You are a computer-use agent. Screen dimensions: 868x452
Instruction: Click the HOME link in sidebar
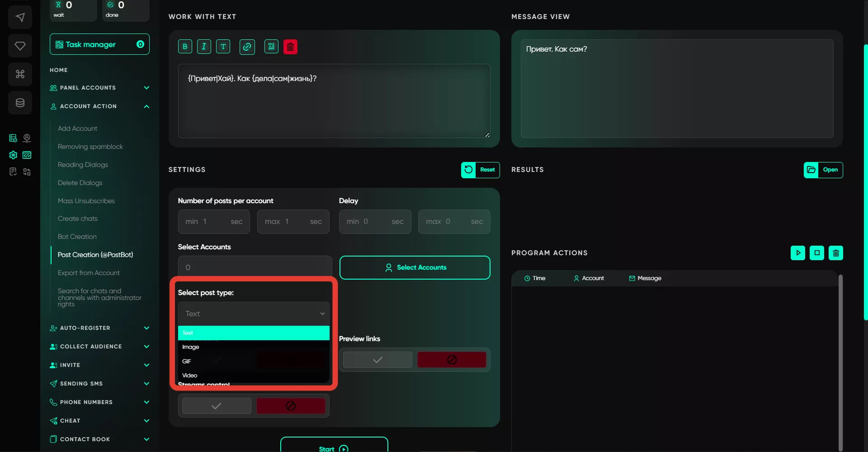click(x=59, y=70)
